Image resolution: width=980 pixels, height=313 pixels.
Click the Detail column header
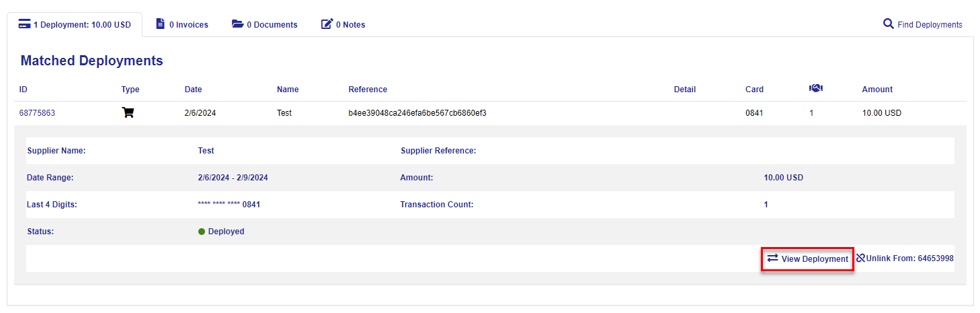click(x=685, y=90)
